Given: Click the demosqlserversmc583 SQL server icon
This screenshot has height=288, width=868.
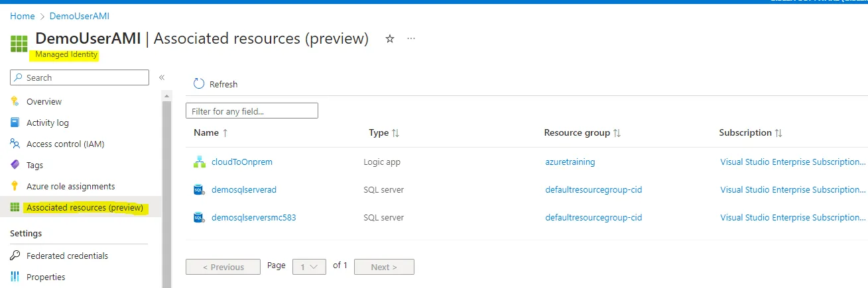Looking at the screenshot, I should coord(199,217).
